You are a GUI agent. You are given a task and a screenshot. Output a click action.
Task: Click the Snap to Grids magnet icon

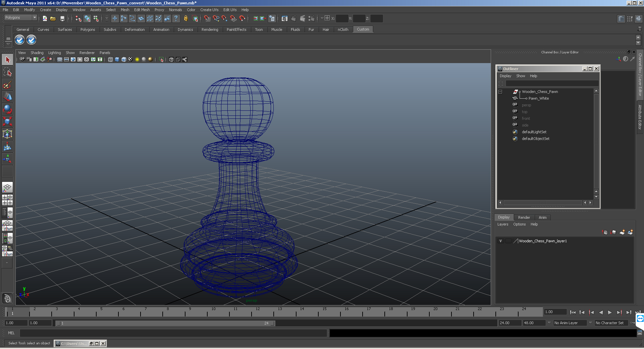(x=207, y=18)
